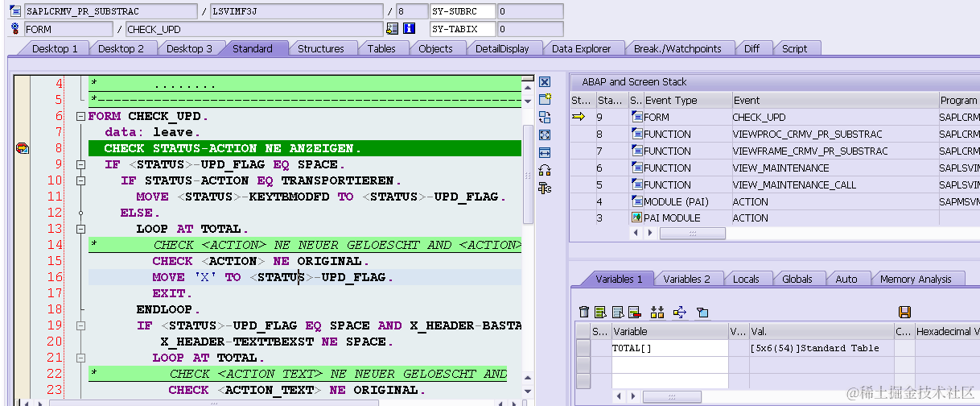Close the source code tool with the X icon

pyautogui.click(x=545, y=82)
